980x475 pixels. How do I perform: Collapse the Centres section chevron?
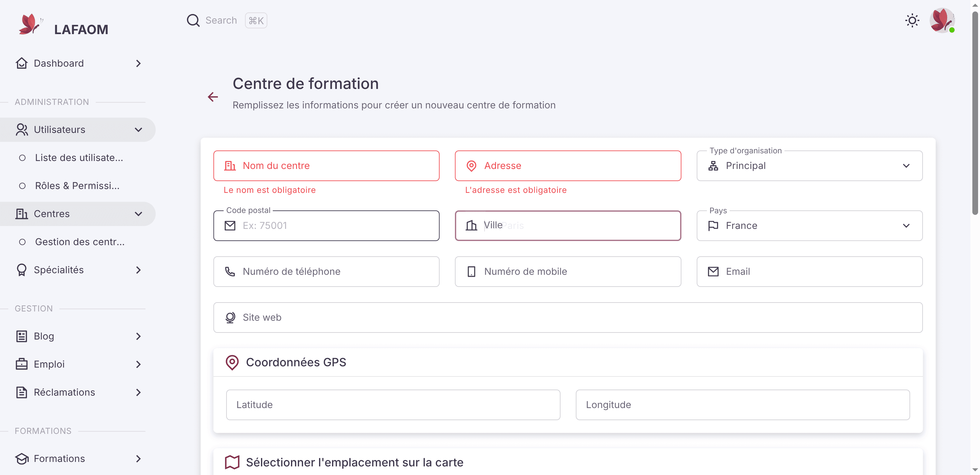[x=138, y=214]
